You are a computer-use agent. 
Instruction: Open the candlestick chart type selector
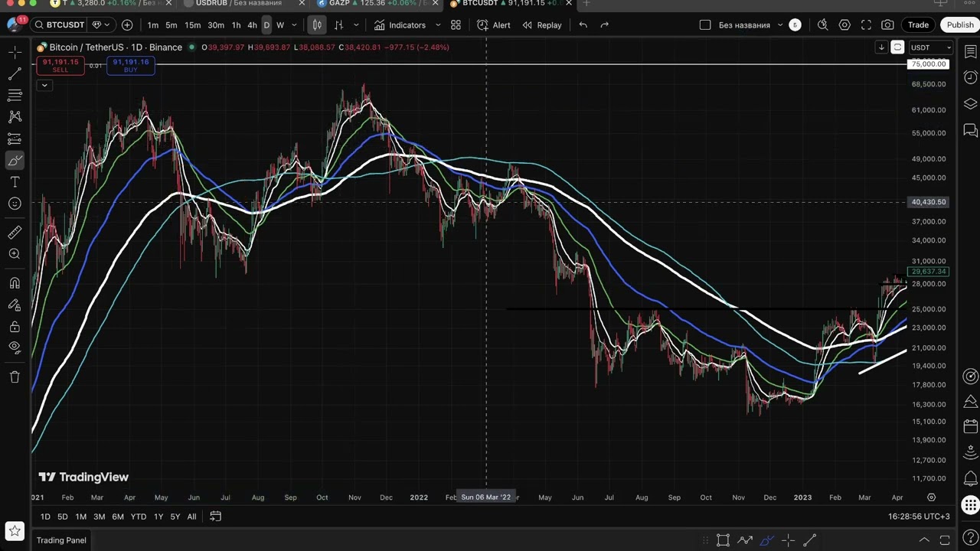317,25
